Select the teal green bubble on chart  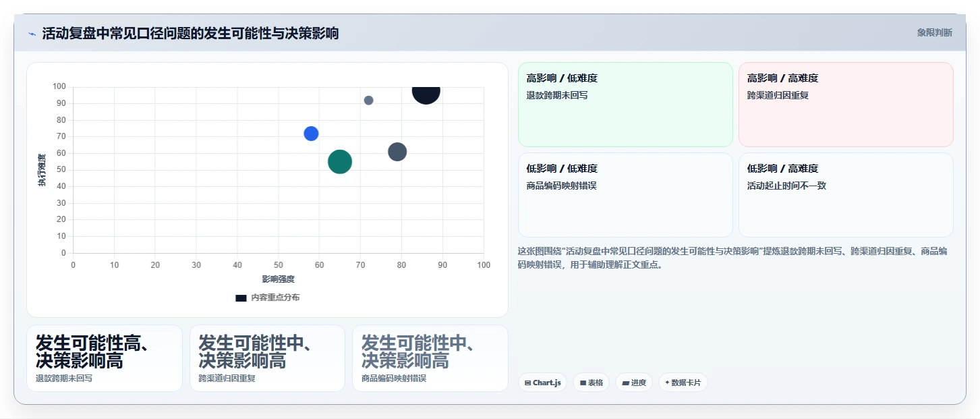[340, 162]
